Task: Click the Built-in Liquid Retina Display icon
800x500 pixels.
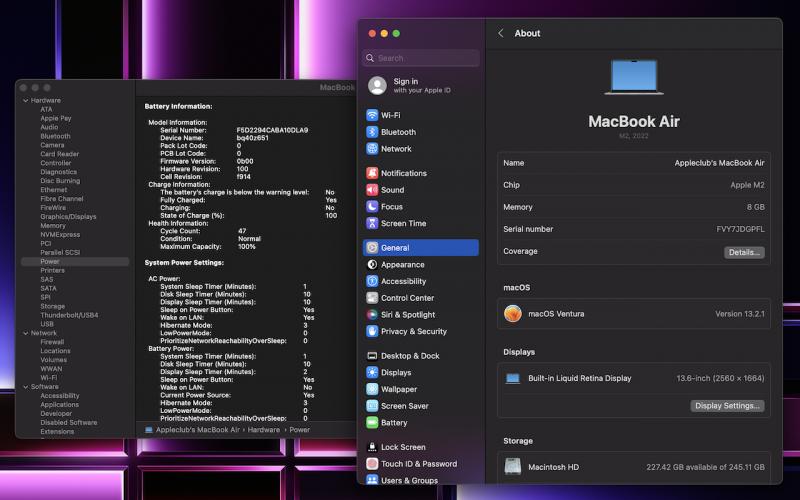Action: 513,379
